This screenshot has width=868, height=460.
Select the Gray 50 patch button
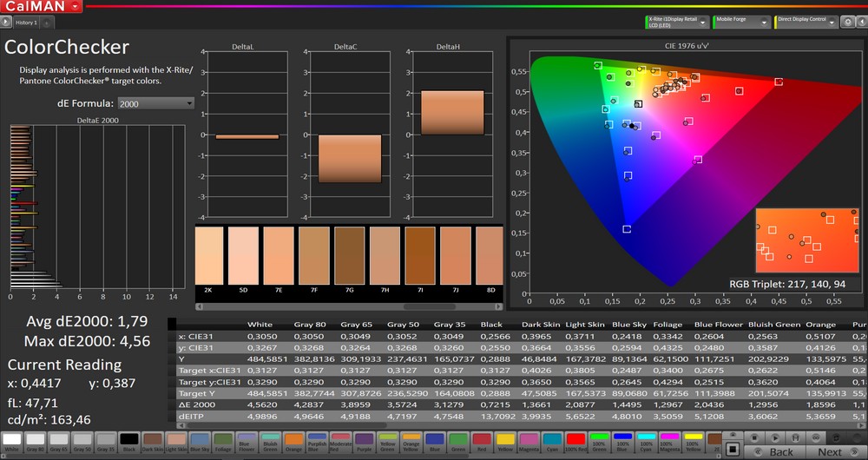[82, 443]
